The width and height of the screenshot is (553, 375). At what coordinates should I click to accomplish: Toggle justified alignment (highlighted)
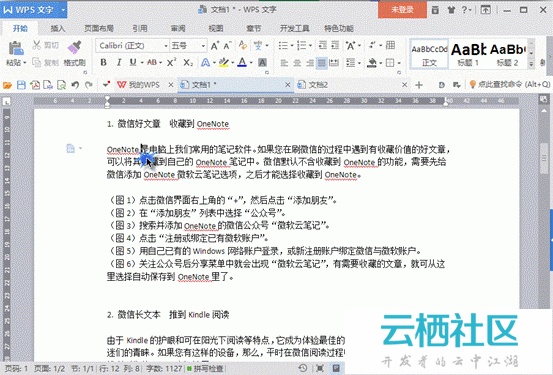[322, 63]
